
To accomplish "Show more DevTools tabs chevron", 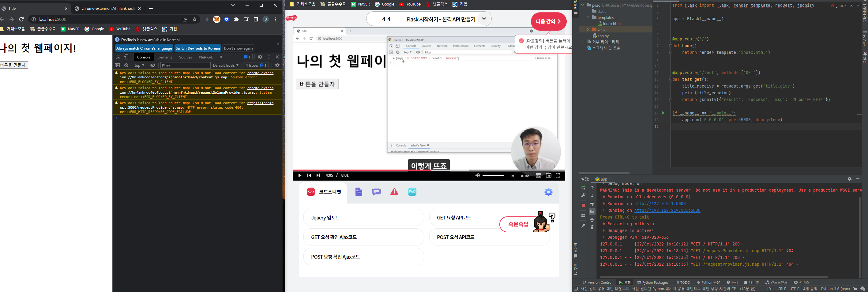I will [221, 57].
